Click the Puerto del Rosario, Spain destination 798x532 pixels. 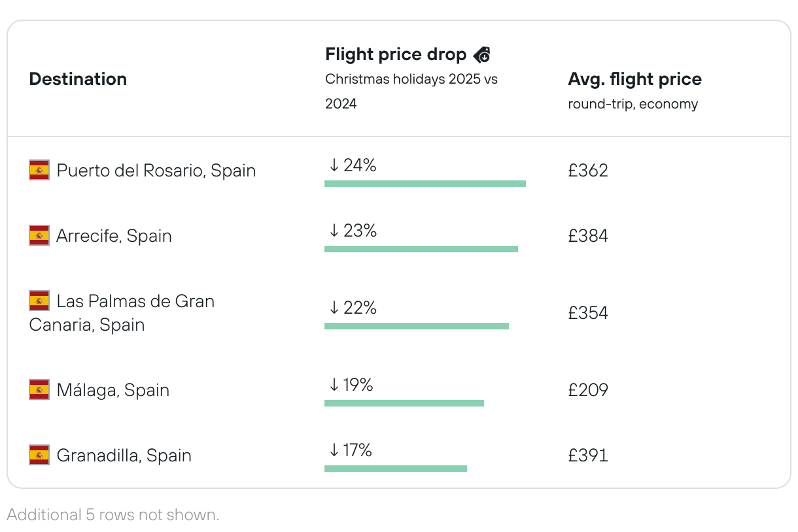[x=156, y=171]
